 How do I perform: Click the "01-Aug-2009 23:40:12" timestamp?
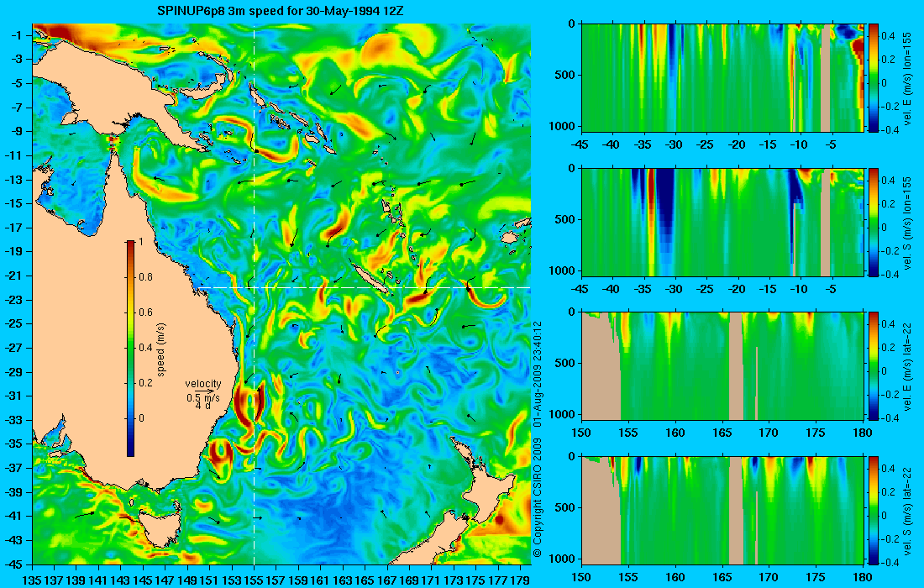[x=537, y=375]
